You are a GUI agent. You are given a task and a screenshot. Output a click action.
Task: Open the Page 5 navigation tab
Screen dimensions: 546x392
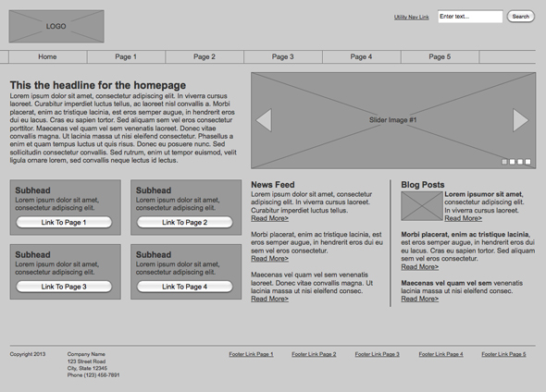(440, 56)
